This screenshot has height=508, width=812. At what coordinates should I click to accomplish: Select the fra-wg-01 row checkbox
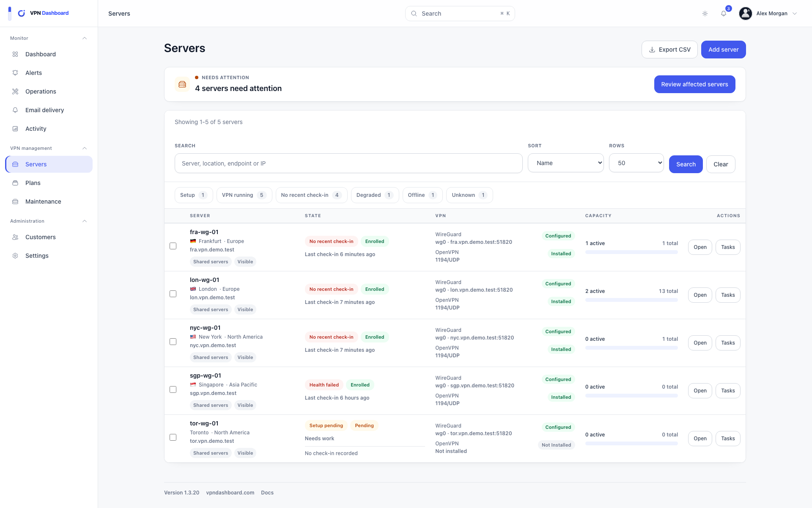(173, 246)
